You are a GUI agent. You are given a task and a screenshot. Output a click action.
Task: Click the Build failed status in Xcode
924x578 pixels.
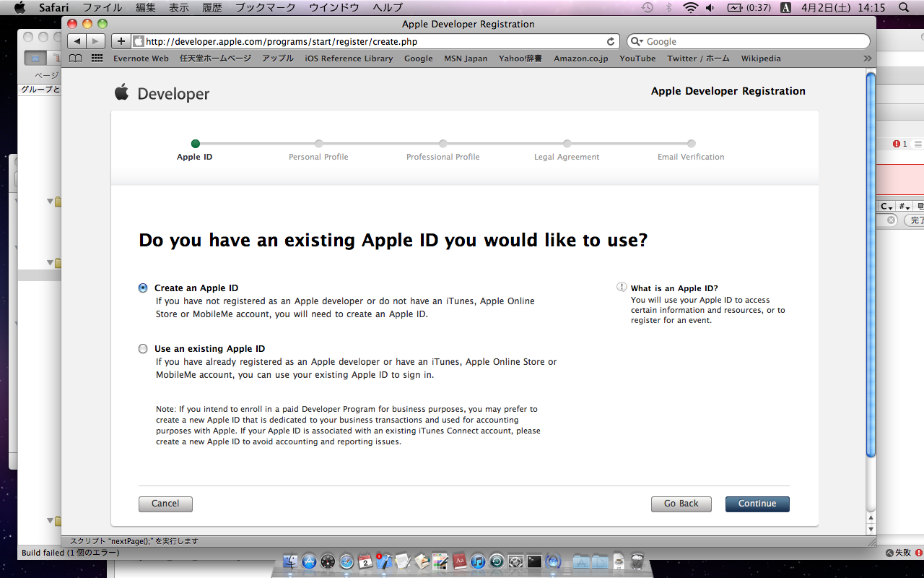pyautogui.click(x=71, y=553)
